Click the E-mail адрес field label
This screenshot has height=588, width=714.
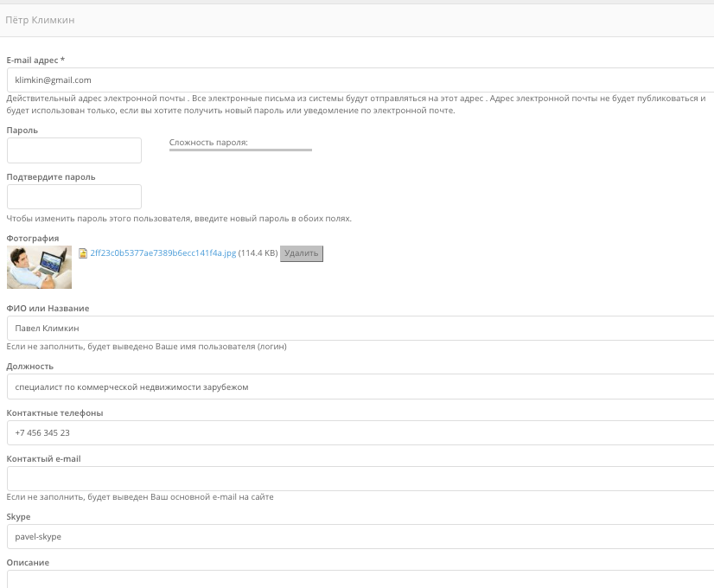(x=35, y=61)
